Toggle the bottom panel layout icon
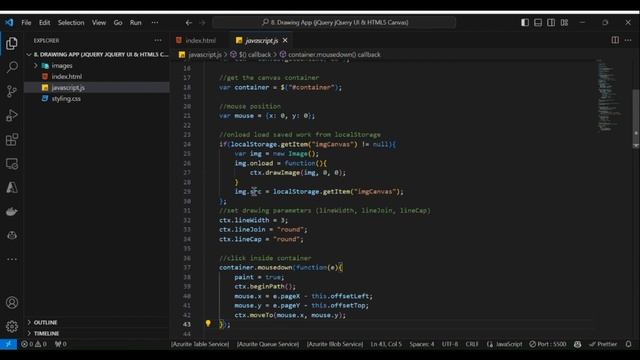This screenshot has width=640, height=360. [538, 22]
